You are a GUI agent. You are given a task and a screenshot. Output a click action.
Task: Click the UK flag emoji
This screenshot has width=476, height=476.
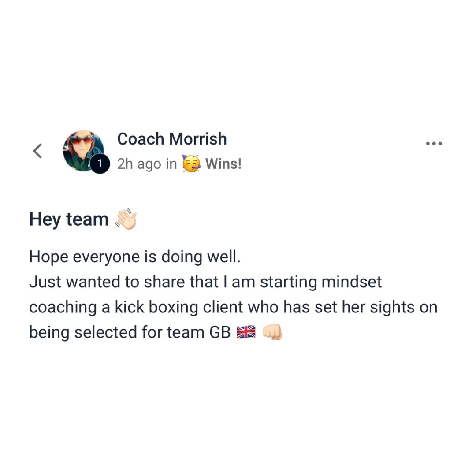(246, 332)
